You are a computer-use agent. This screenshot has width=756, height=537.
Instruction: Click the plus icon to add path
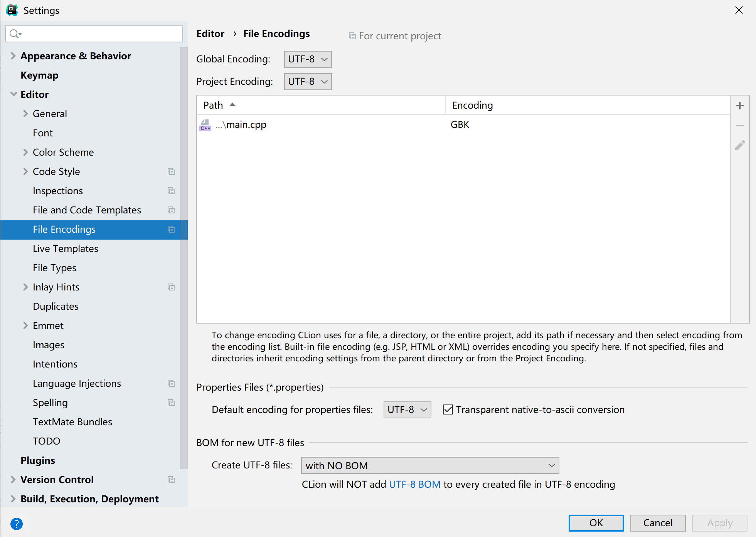(x=739, y=106)
